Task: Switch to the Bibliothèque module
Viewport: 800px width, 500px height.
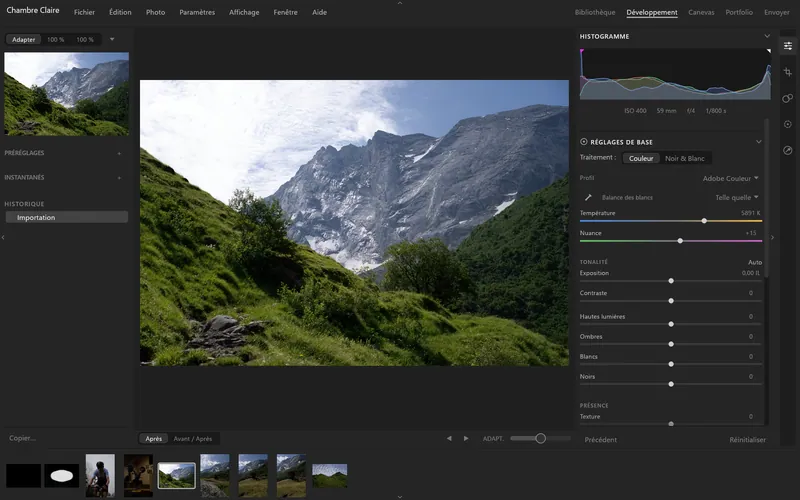Action: pos(595,12)
